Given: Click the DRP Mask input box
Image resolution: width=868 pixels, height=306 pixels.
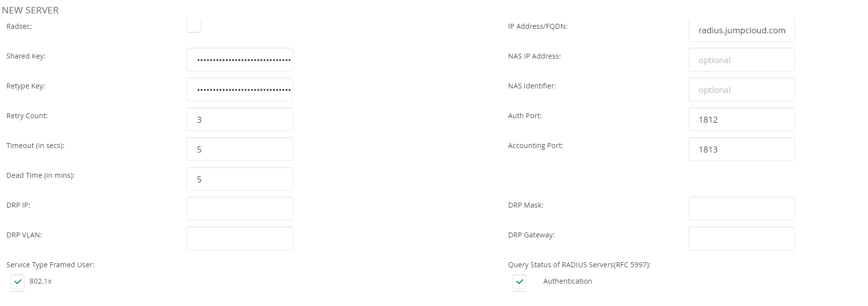Looking at the screenshot, I should 742,209.
